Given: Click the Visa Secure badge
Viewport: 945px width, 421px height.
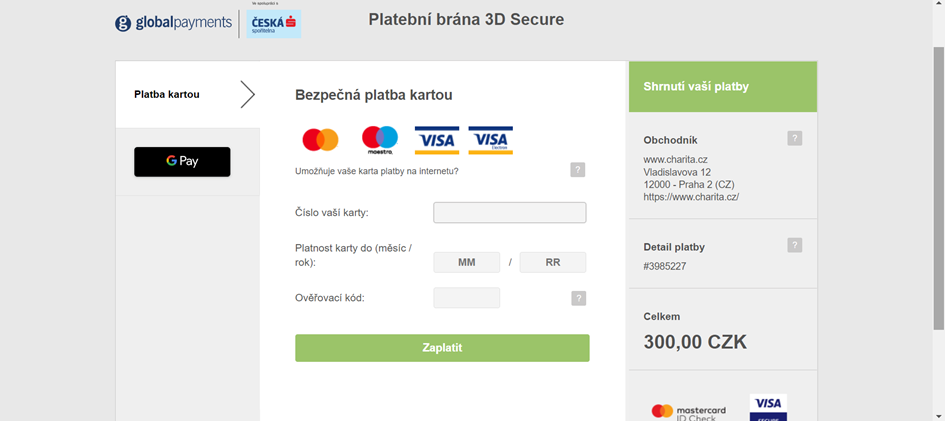Looking at the screenshot, I should [768, 407].
